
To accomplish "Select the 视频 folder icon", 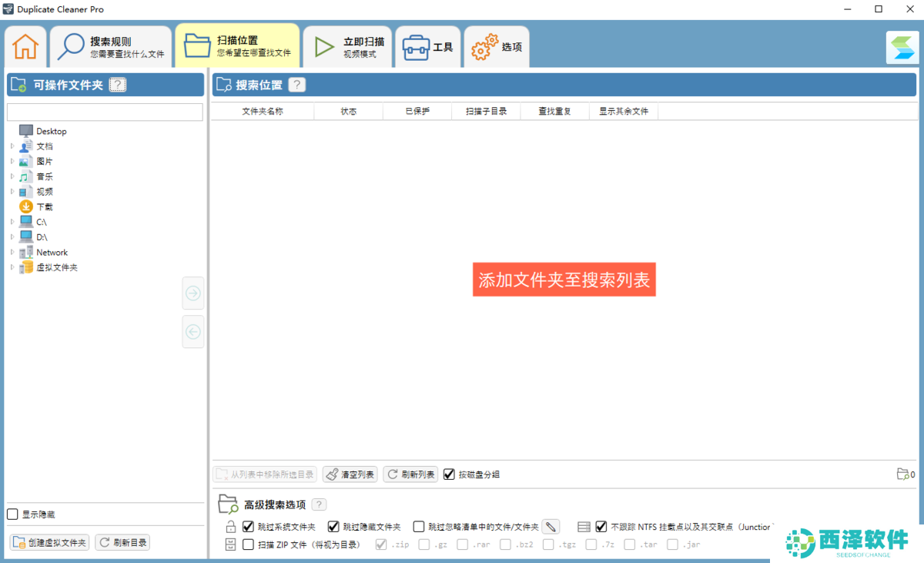I will pos(26,191).
